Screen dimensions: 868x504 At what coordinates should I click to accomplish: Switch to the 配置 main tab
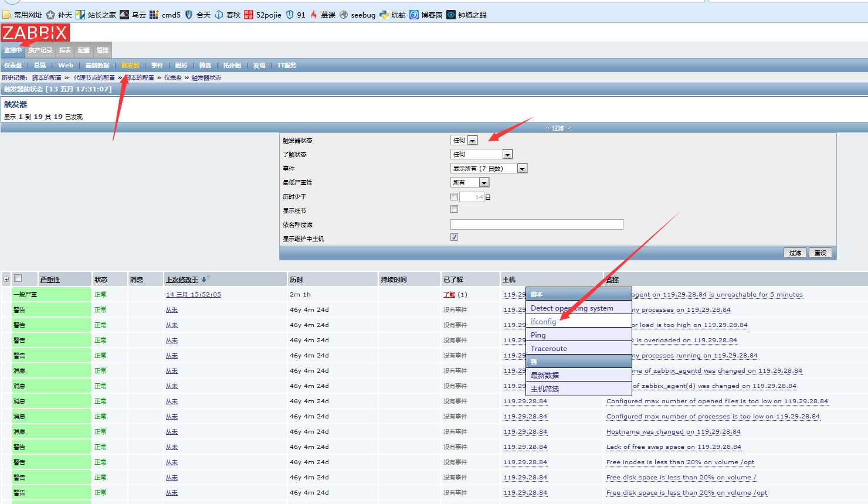click(x=84, y=50)
